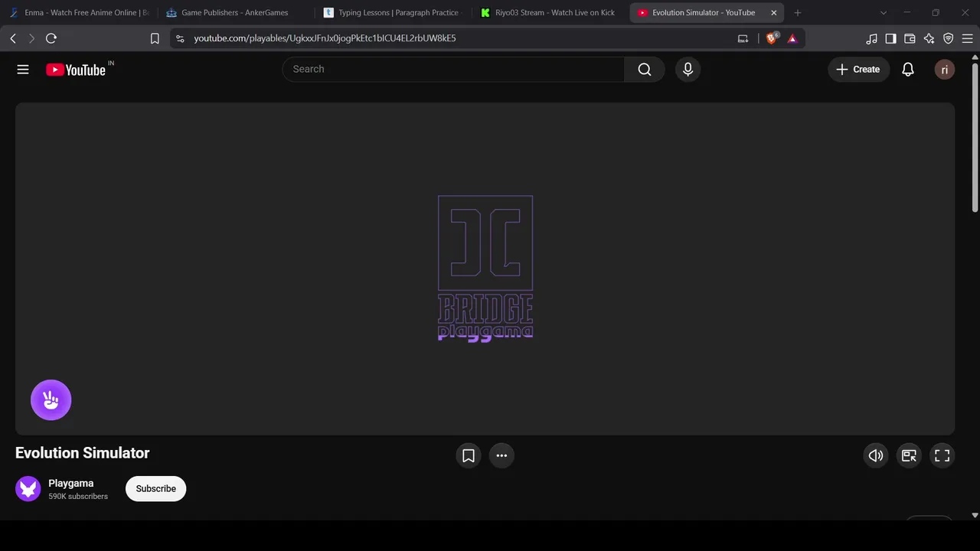This screenshot has height=551, width=980.
Task: Open more actions three-dot menu
Action: (501, 455)
